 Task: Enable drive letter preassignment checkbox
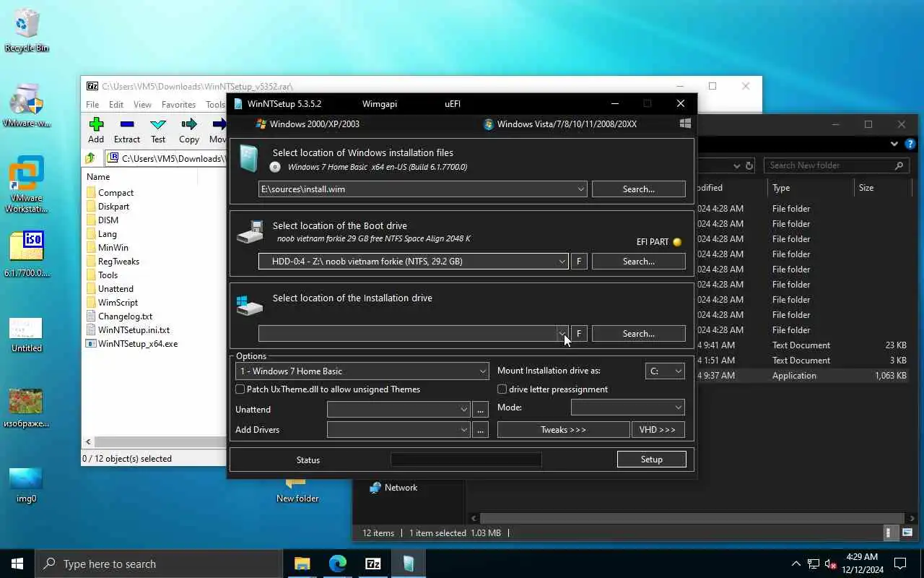502,389
